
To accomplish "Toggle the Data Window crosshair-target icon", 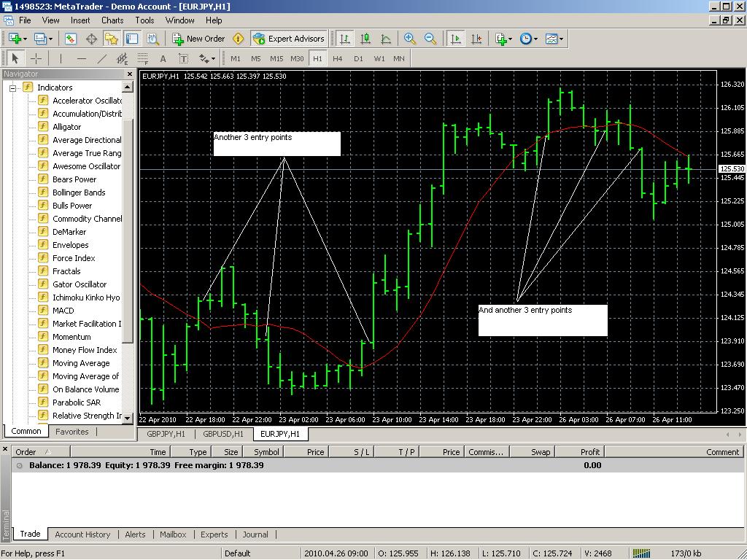I will [91, 39].
